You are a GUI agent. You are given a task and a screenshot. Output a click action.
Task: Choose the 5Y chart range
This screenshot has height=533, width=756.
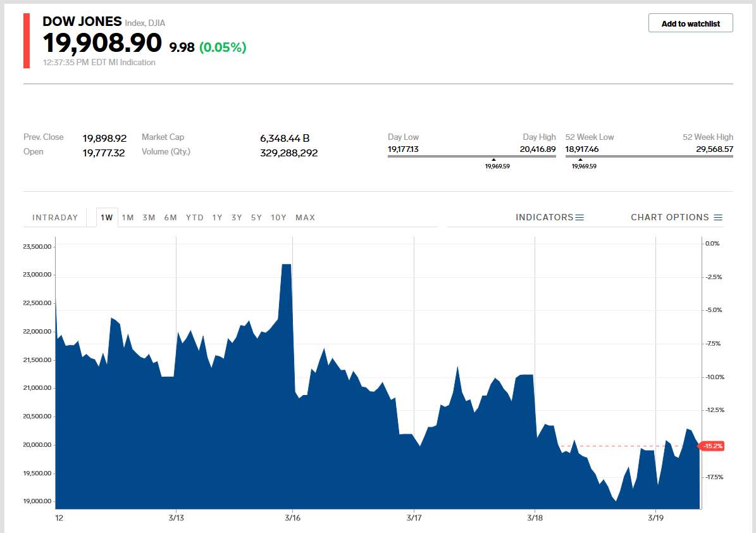[256, 218]
